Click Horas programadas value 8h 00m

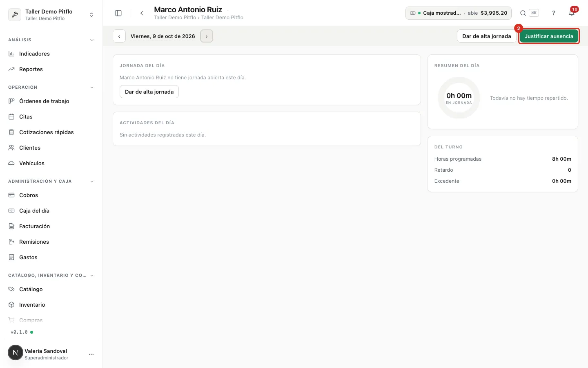[561, 159]
